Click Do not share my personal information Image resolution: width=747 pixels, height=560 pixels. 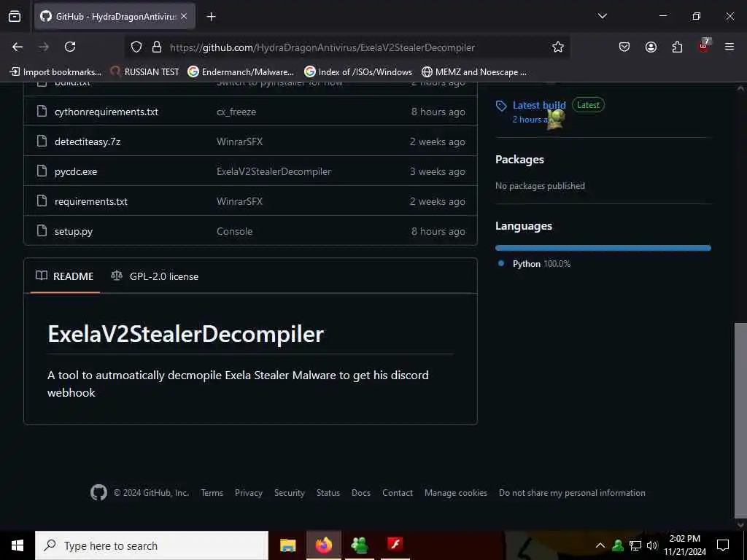(572, 493)
